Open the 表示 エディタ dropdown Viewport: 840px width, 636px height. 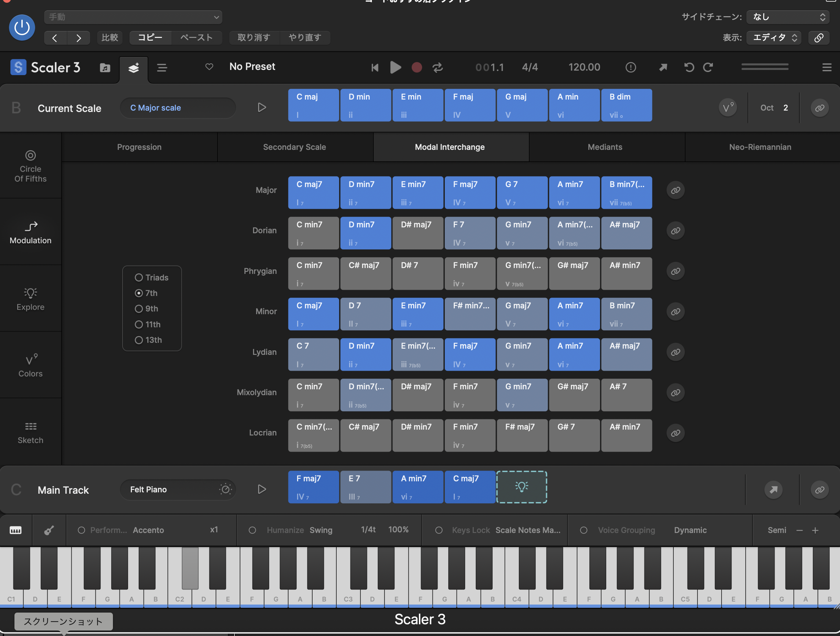pos(774,38)
